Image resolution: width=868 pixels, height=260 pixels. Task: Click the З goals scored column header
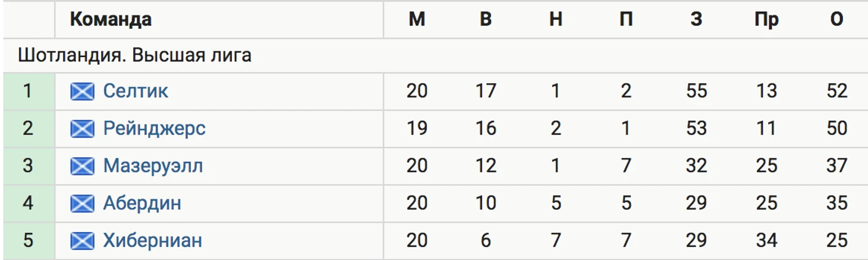(x=696, y=20)
